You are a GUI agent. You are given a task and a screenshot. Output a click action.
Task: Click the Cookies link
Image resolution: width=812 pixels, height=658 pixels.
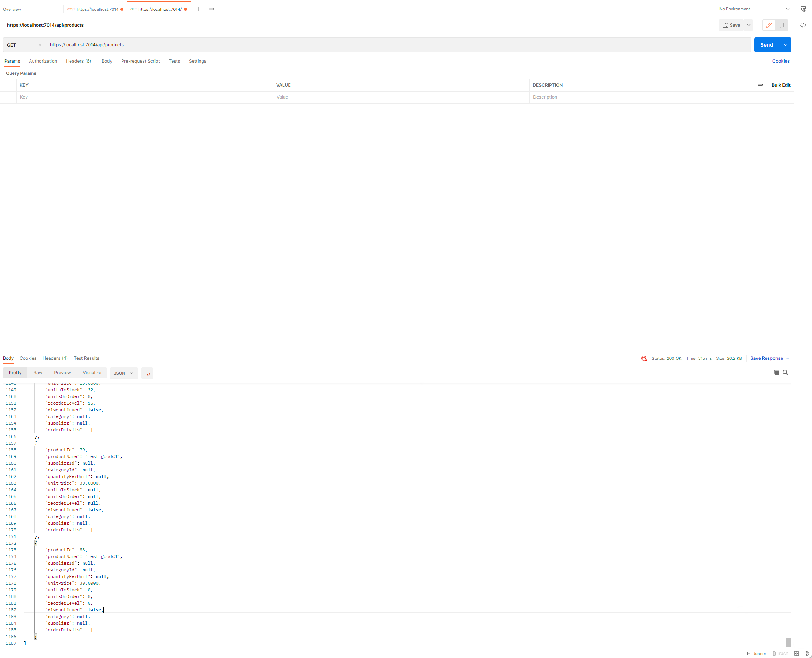(781, 61)
